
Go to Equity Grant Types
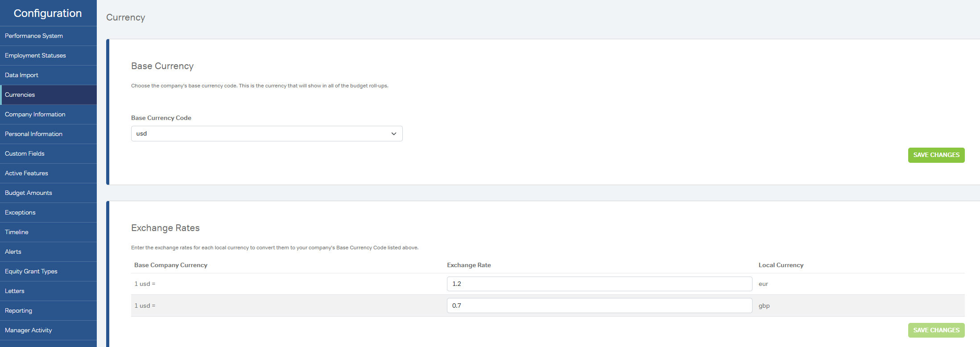tap(31, 272)
